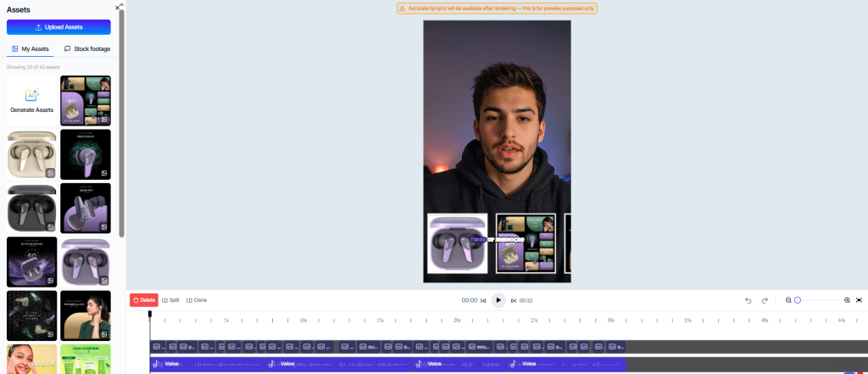This screenshot has height=374, width=868.
Task: Select the third Voice audio clip
Action: (x=461, y=364)
